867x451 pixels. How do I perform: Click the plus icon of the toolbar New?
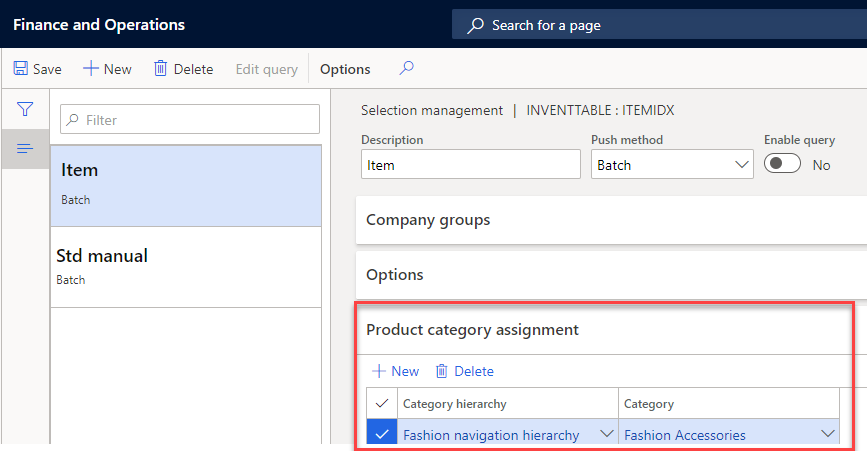(91, 69)
